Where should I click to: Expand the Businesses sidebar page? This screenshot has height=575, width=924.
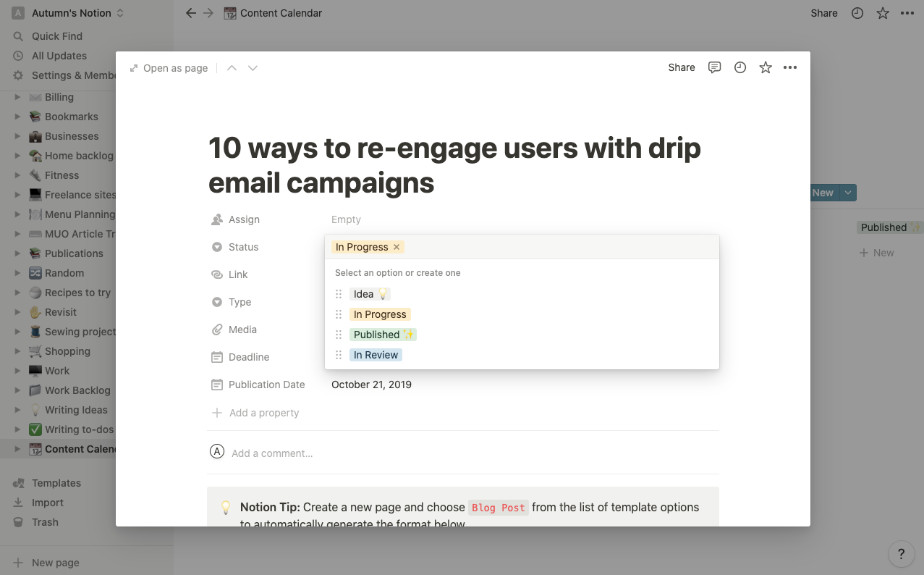[x=17, y=136]
